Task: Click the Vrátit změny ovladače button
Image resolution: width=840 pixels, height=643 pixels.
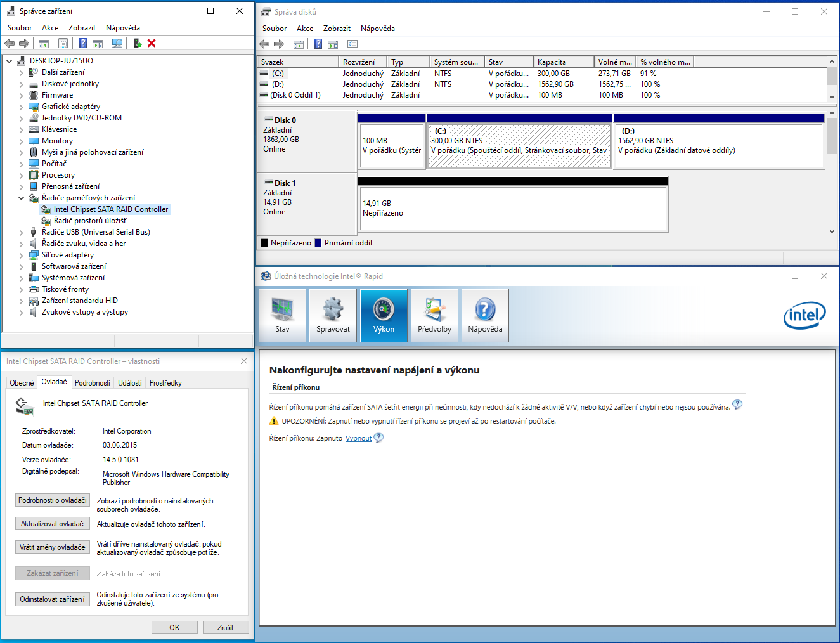Action: (52, 547)
